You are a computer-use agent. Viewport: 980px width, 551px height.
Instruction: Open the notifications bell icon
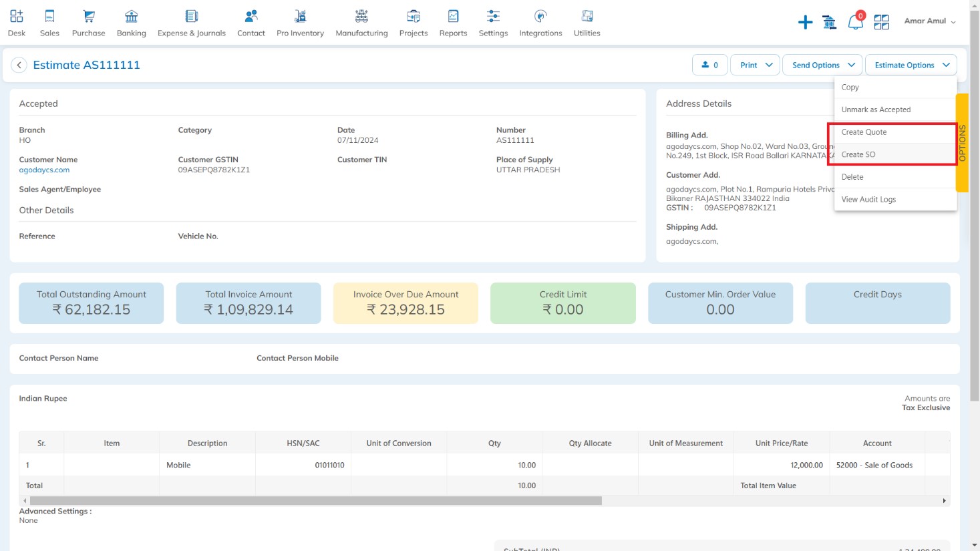(855, 22)
